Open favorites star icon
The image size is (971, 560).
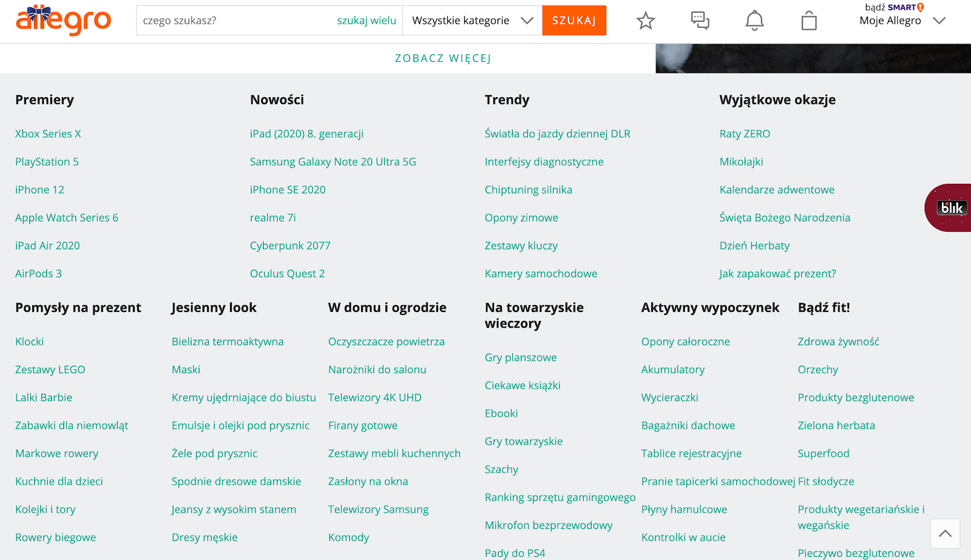click(x=646, y=21)
